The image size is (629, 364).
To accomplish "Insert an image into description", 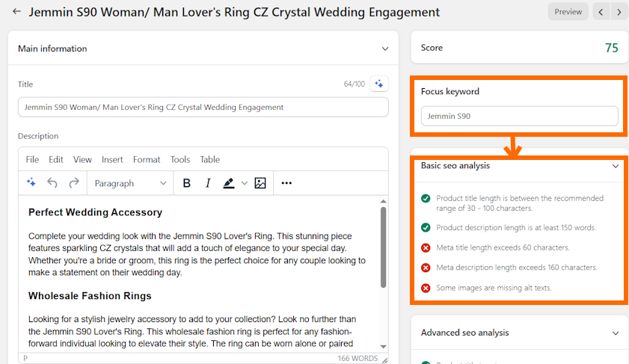I will [260, 183].
